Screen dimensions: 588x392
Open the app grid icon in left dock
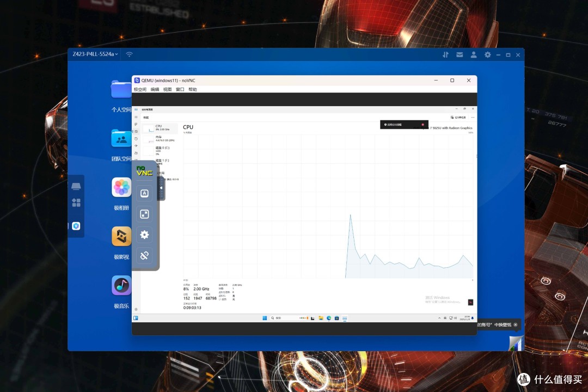pos(76,203)
